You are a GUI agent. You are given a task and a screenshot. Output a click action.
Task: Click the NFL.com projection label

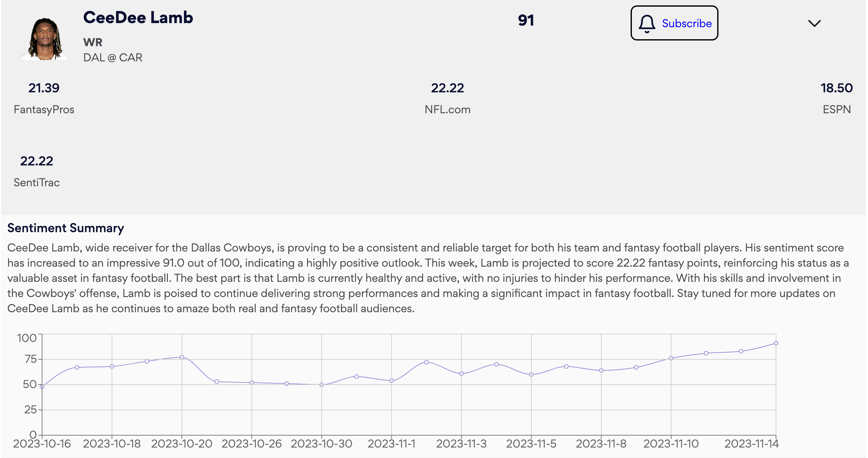(x=447, y=109)
